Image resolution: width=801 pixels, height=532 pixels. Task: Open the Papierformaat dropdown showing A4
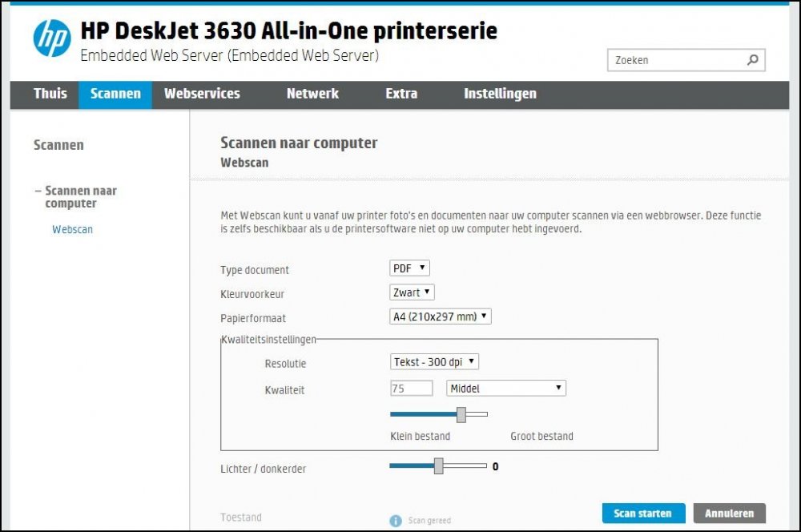tap(439, 316)
